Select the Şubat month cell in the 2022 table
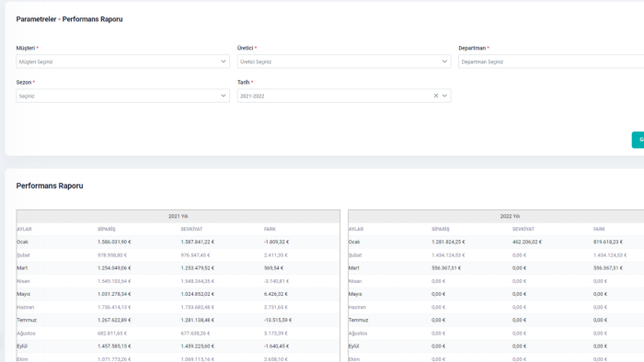 (355, 255)
